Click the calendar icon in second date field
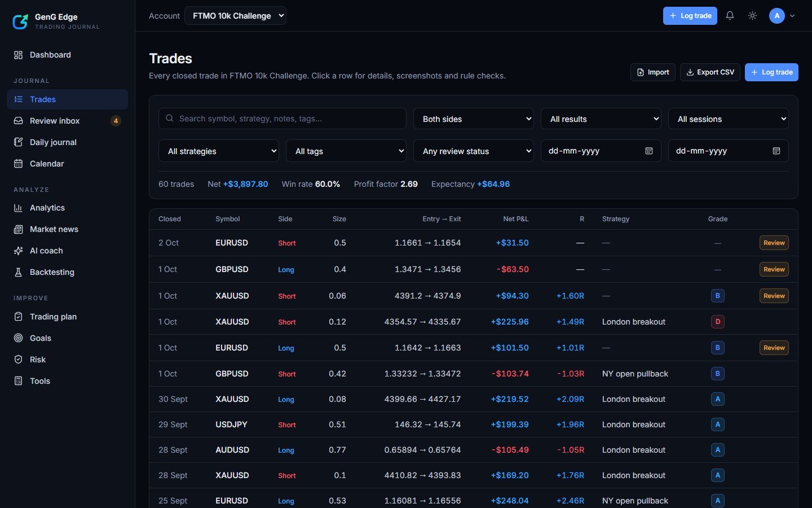 [776, 151]
